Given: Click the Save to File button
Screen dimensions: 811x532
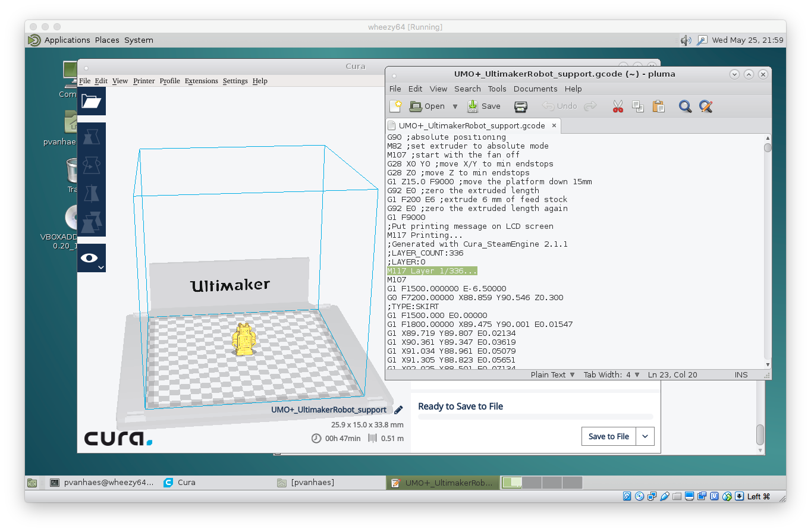Looking at the screenshot, I should (608, 436).
